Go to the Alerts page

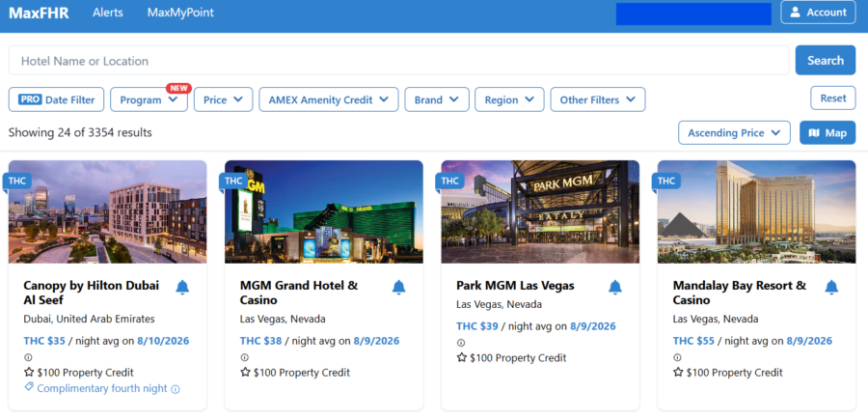[108, 13]
